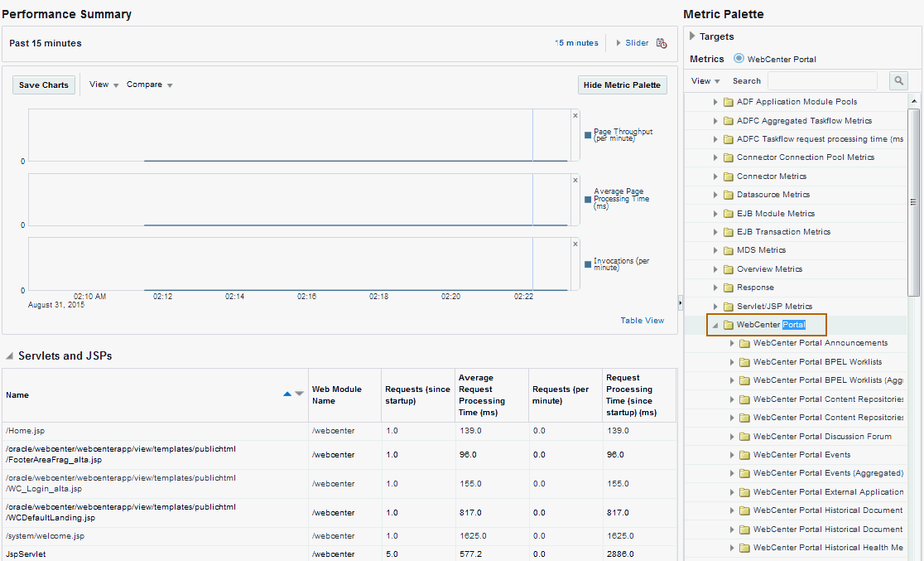Click the Hide Metric Palette button

tap(622, 85)
